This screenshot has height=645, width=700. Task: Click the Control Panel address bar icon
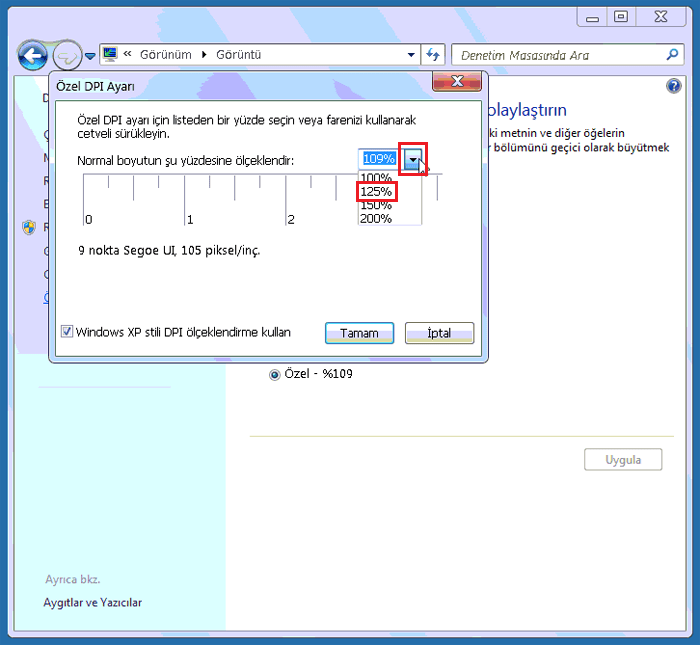[110, 54]
